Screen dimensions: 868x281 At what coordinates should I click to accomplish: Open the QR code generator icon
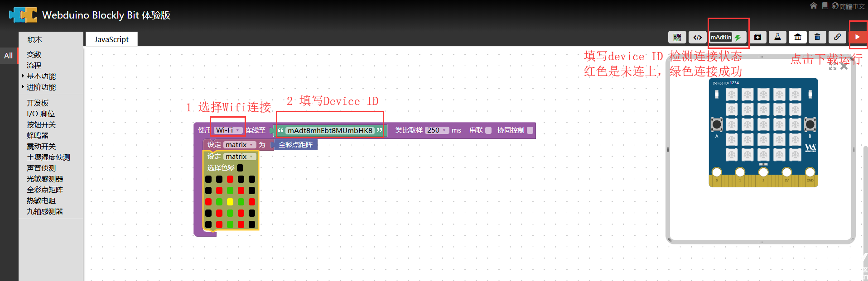pyautogui.click(x=677, y=37)
